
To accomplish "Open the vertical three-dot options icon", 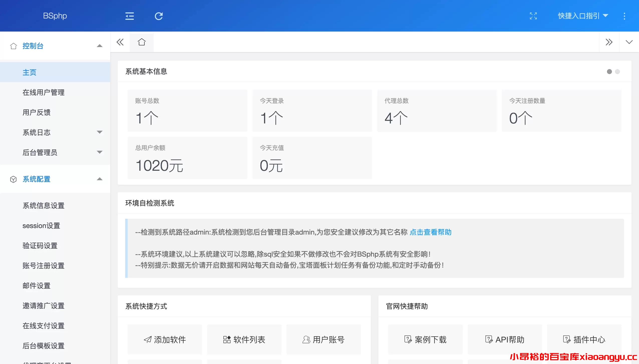I will [624, 16].
